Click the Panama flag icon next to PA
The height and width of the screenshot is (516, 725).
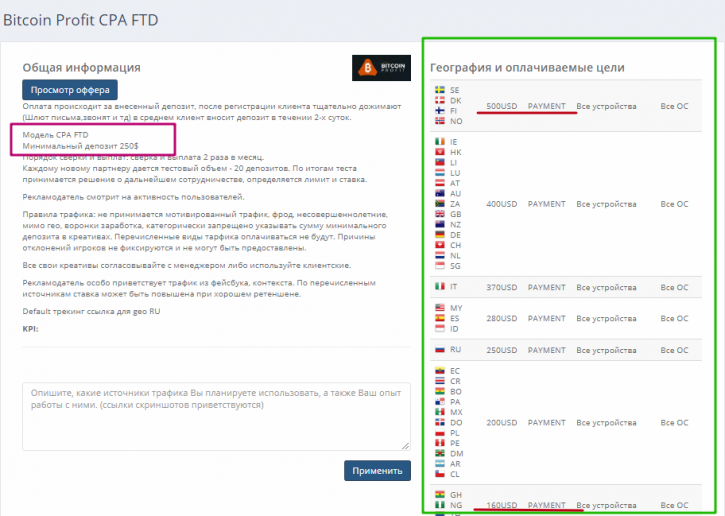(440, 402)
